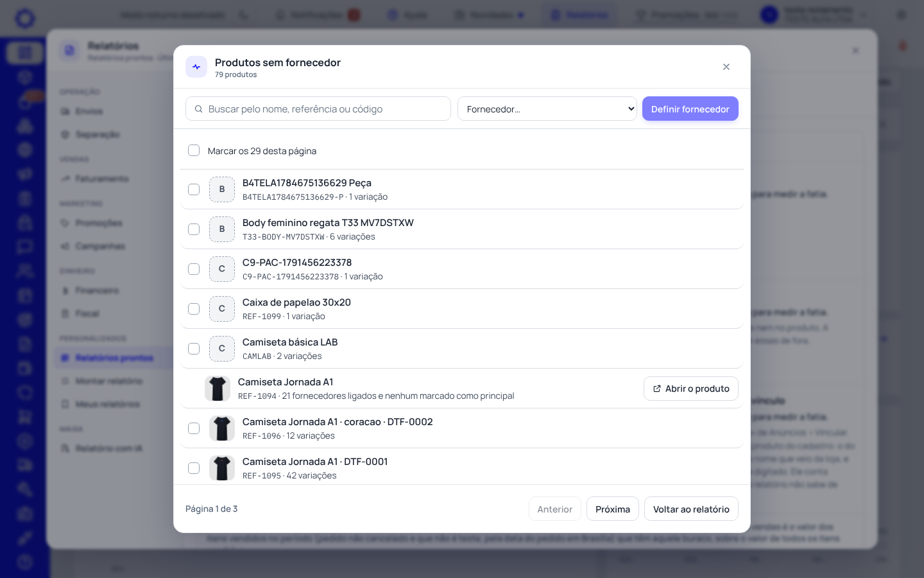Screen dimensions: 924x578
Task: Click the 21 fornecedores ligados note
Action: (x=398, y=396)
